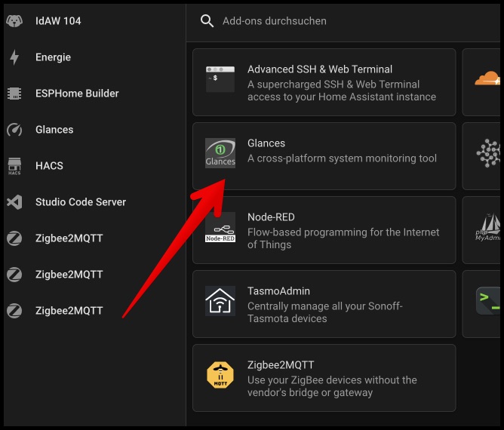Click the yellow Zigbee2MQTT bee logo
Viewport: 504px width, 430px height.
[220, 374]
